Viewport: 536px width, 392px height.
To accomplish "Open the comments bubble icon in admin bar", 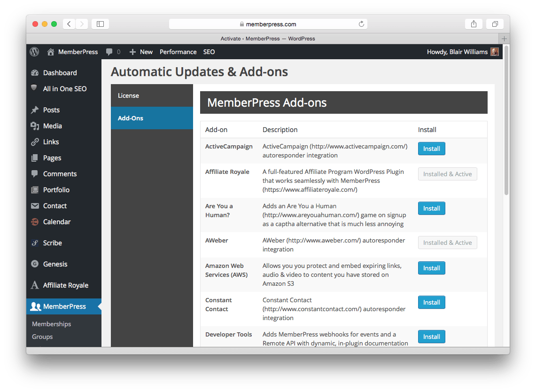I will click(109, 52).
